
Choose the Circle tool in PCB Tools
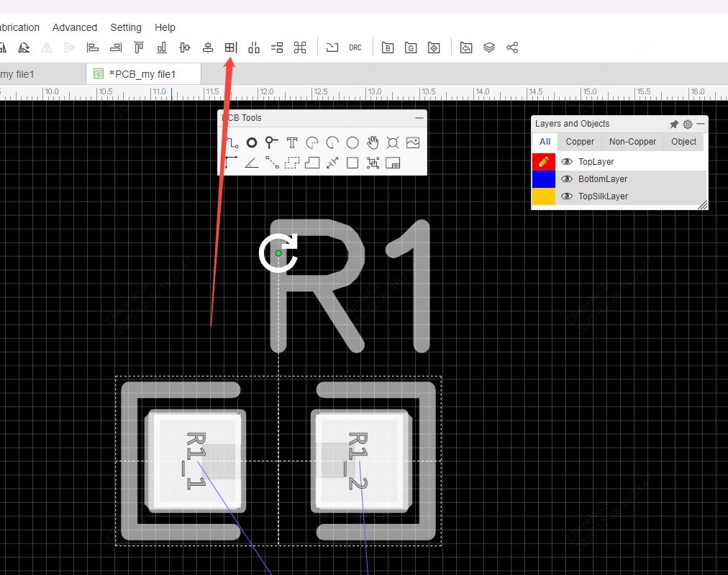tap(352, 142)
